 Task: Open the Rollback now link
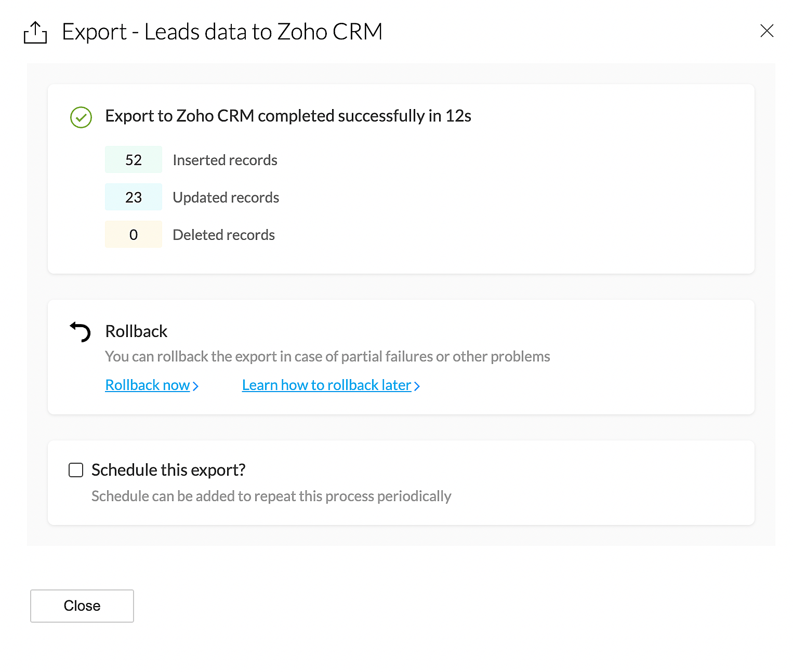148,385
